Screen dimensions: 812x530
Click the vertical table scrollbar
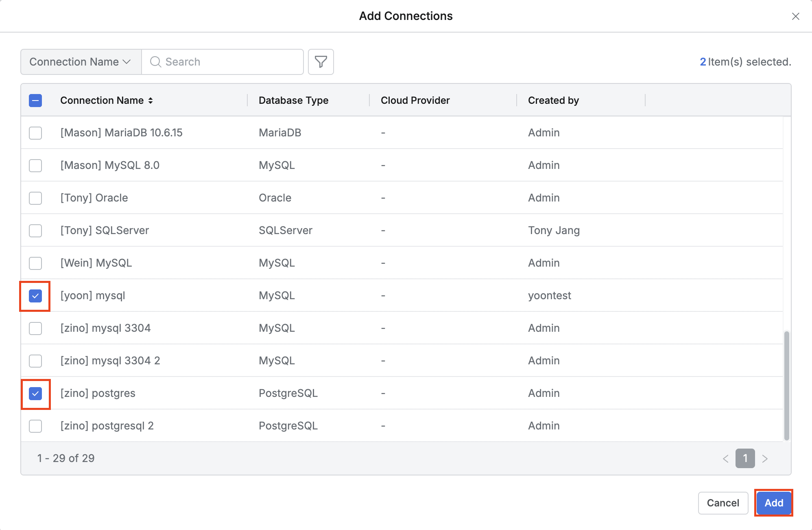tap(786, 385)
